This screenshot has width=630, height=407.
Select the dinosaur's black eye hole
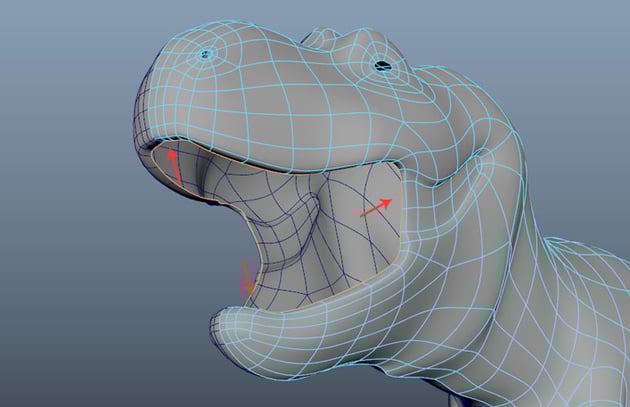382,65
